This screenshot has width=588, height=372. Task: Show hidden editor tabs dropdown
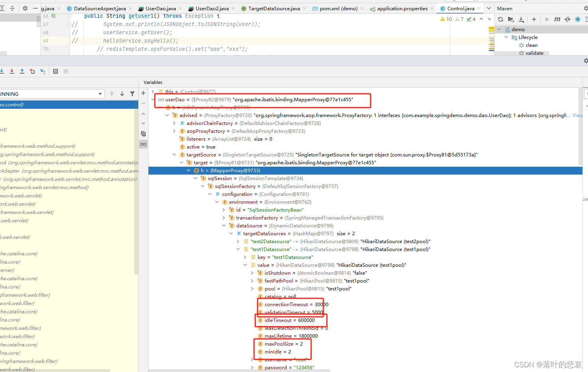pos(489,8)
